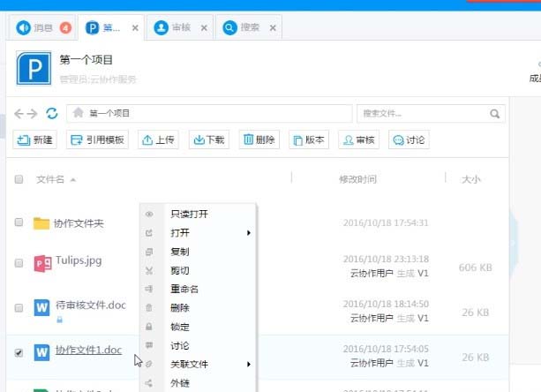Click the 搜索文件 search input field
The height and width of the screenshot is (392, 541).
[x=422, y=113]
